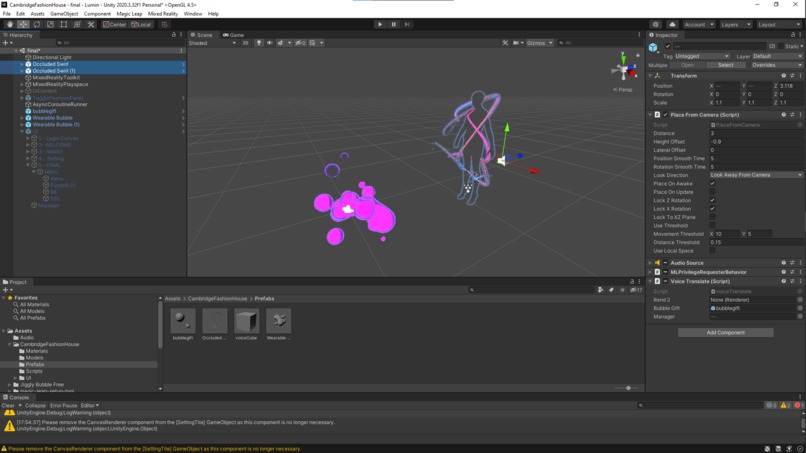The height and width of the screenshot is (453, 806).
Task: Select the combined Transform tool
Action: [x=77, y=24]
